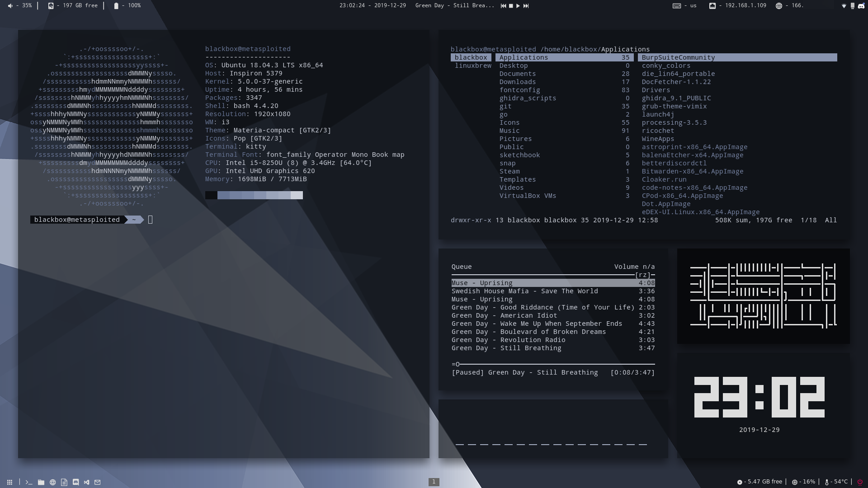Viewport: 868px width, 488px height.
Task: Select BurpSuiteCommunity in ranger preview
Action: point(737,57)
